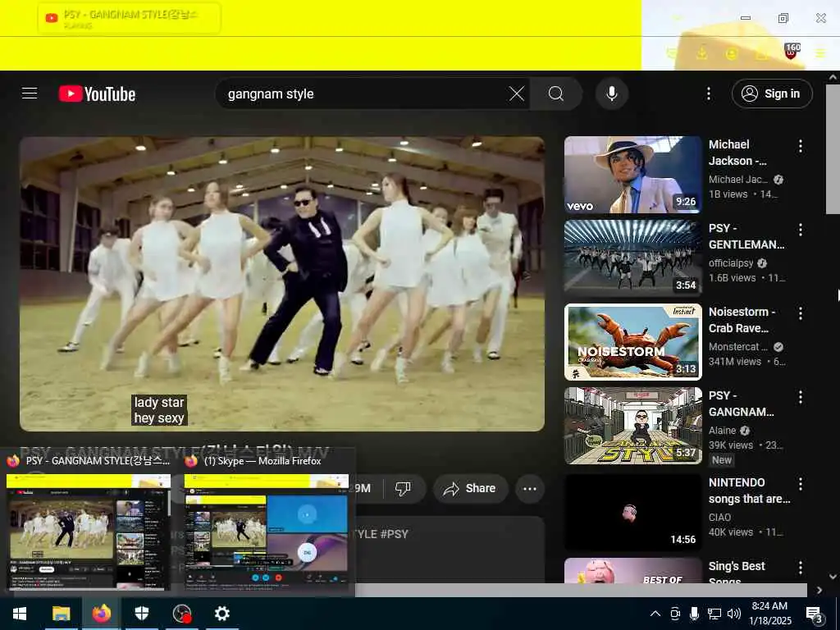
Task: Open options for Michael Jackson video
Action: 801,146
